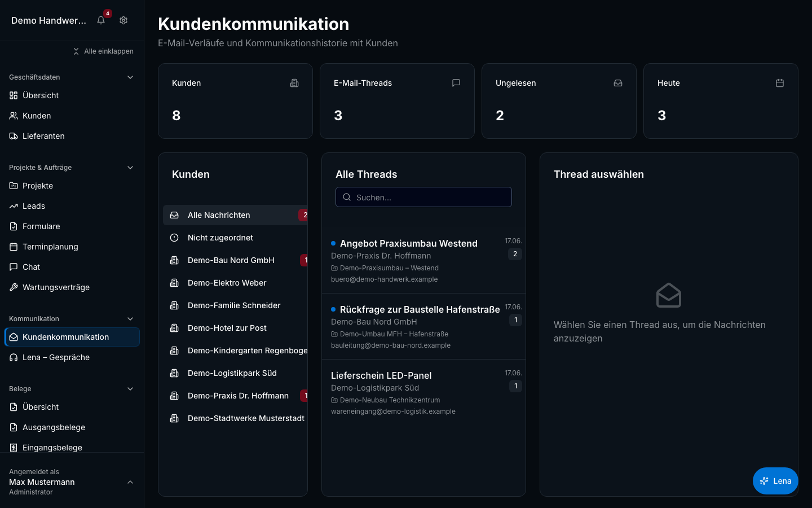This screenshot has width=812, height=508.
Task: Click the calendar icon in Heute card
Action: click(x=780, y=83)
